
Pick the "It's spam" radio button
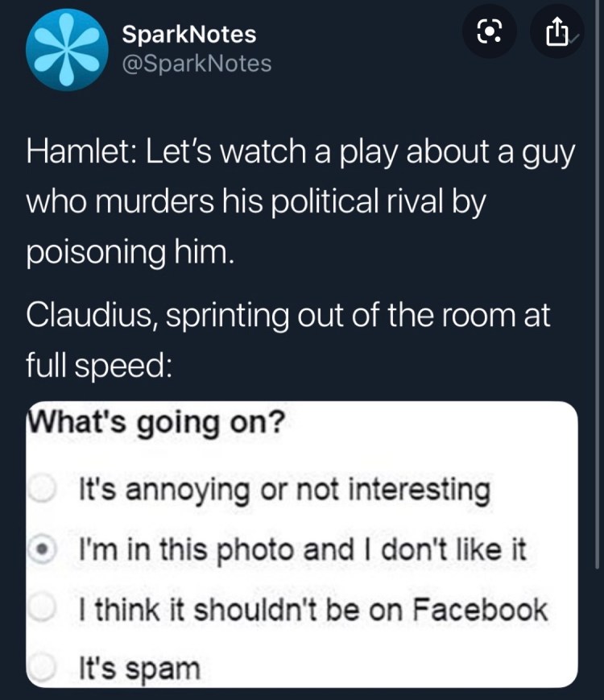coord(39,668)
